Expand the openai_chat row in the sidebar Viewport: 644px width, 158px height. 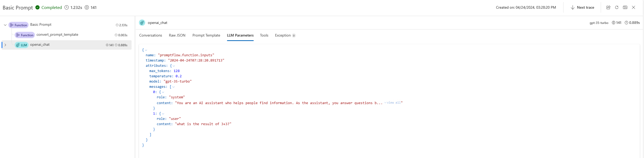point(5,45)
